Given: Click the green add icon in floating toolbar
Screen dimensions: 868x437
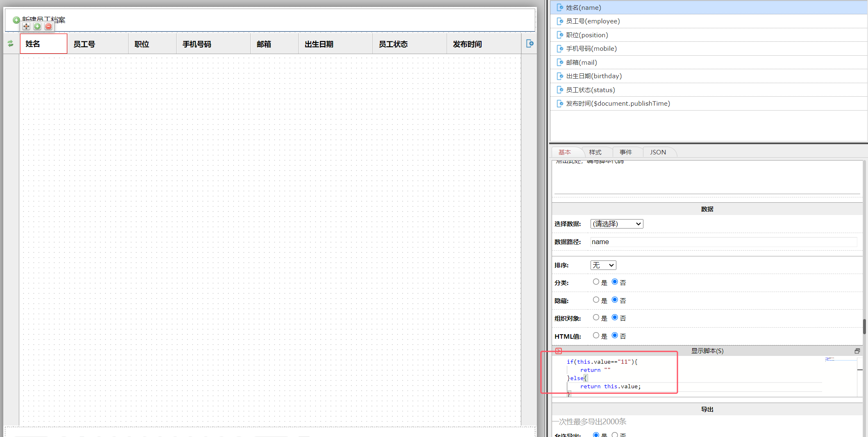Looking at the screenshot, I should (37, 27).
